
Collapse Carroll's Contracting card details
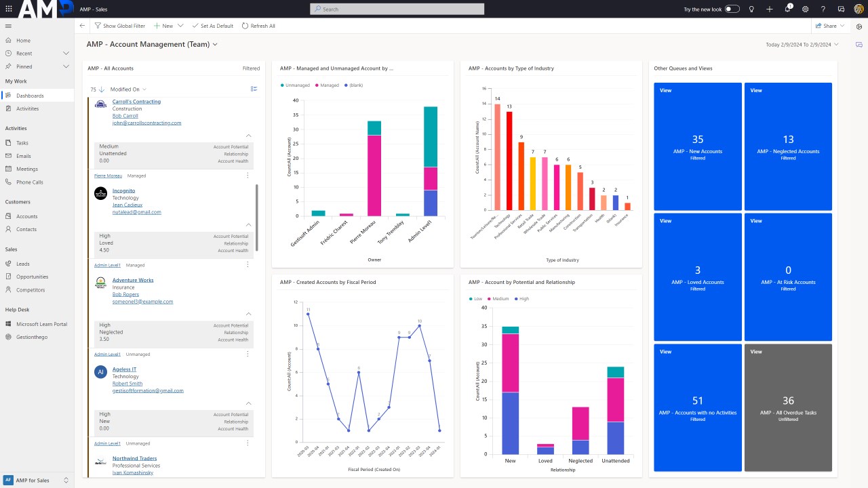pyautogui.click(x=248, y=136)
